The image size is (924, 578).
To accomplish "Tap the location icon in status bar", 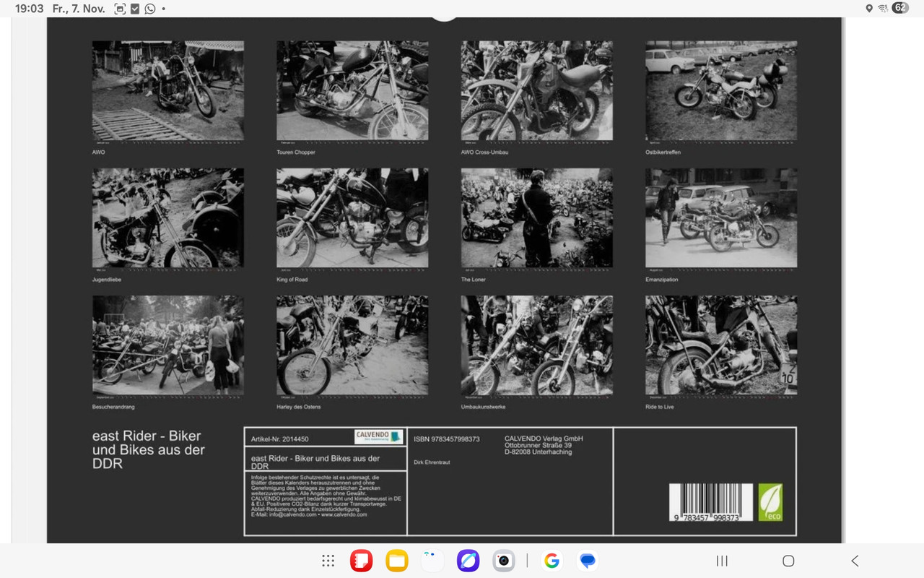I will point(868,9).
